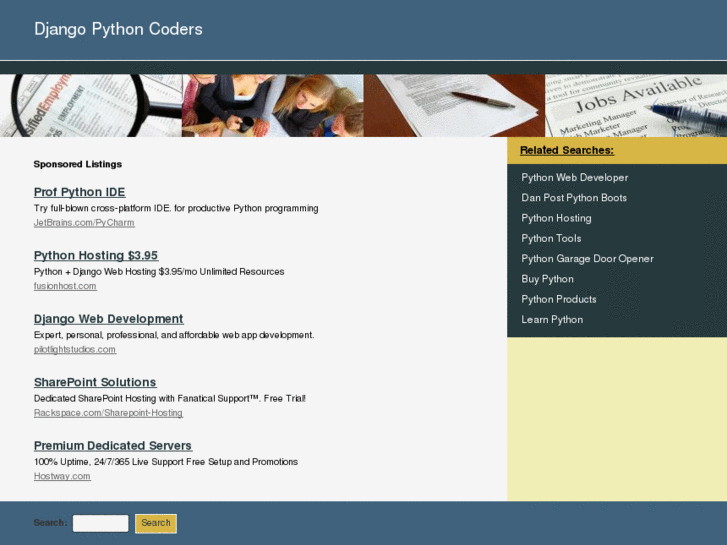Click the Learn Python related search
This screenshot has height=545, width=727.
(552, 320)
